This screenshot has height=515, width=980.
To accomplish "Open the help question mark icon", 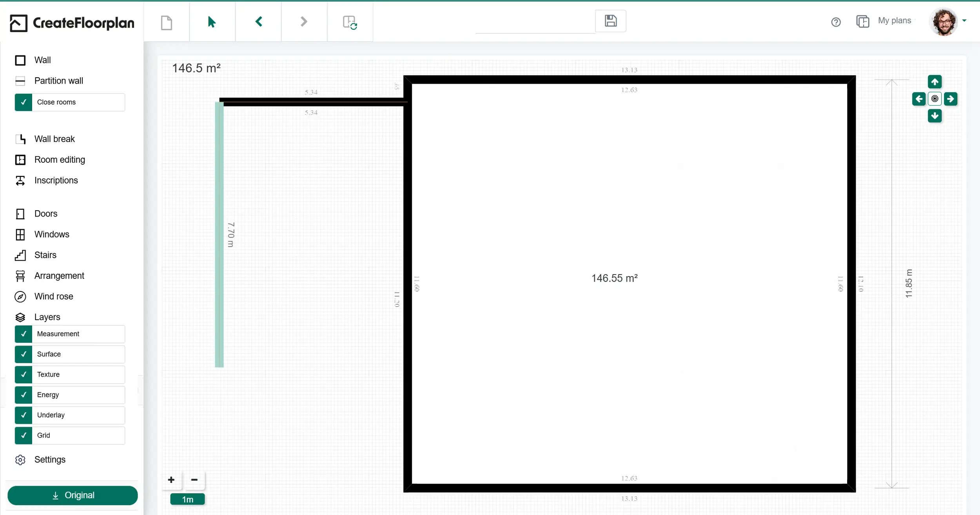I will pos(836,22).
